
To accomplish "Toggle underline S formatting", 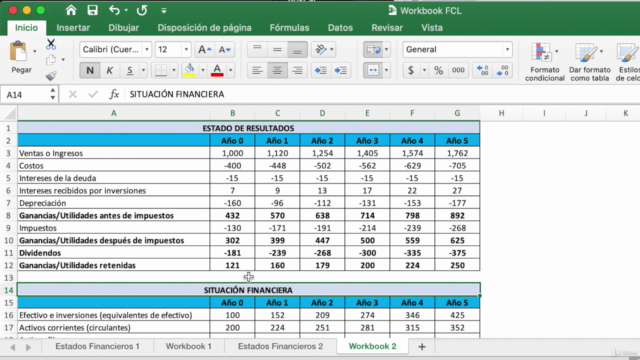I will 129,70.
